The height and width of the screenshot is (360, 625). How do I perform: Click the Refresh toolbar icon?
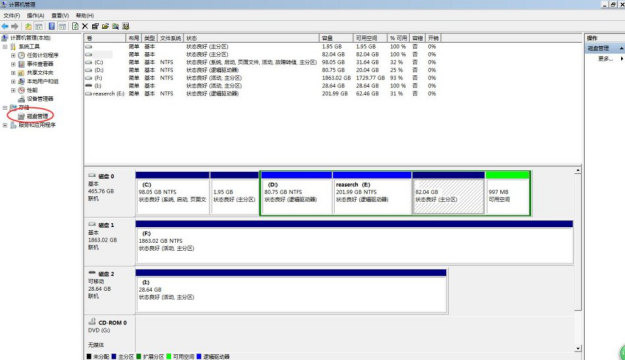[x=75, y=26]
